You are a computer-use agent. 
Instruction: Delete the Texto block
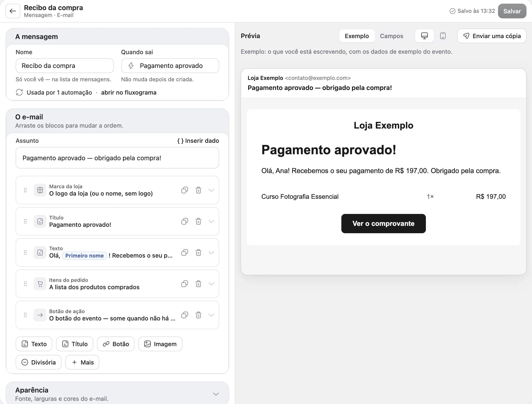click(198, 252)
